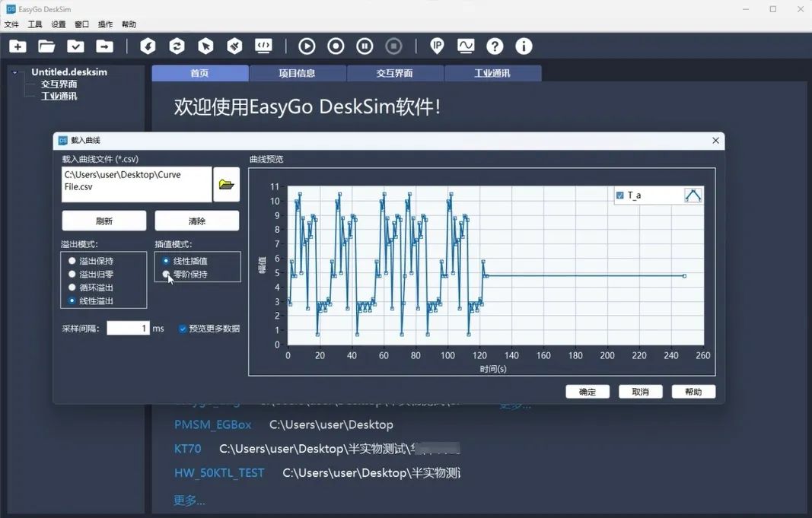Click the curve file path text box
Image resolution: width=812 pixels, height=518 pixels.
click(x=137, y=184)
